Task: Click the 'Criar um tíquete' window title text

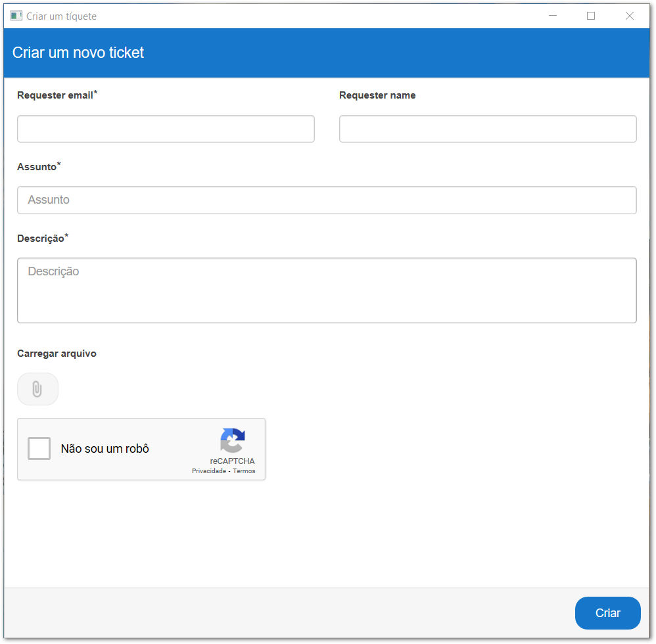Action: pyautogui.click(x=62, y=16)
